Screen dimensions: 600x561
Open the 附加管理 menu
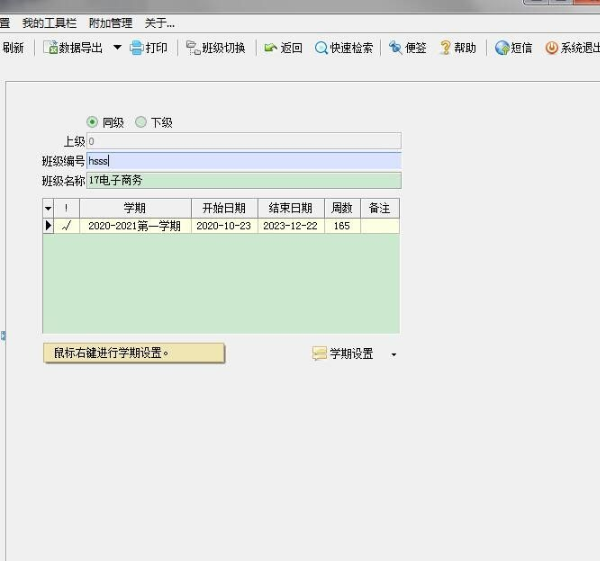click(110, 22)
